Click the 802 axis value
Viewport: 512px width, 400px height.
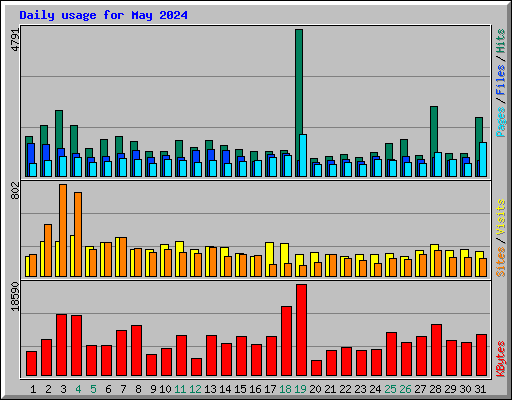tap(15, 191)
